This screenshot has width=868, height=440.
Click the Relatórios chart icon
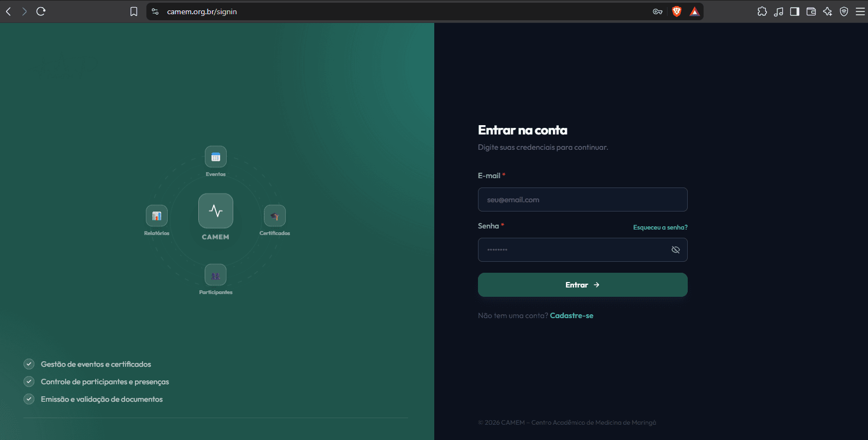[x=157, y=216]
